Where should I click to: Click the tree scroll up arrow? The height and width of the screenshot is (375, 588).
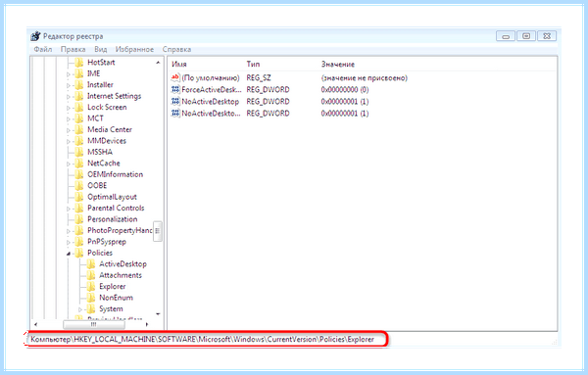[x=158, y=63]
